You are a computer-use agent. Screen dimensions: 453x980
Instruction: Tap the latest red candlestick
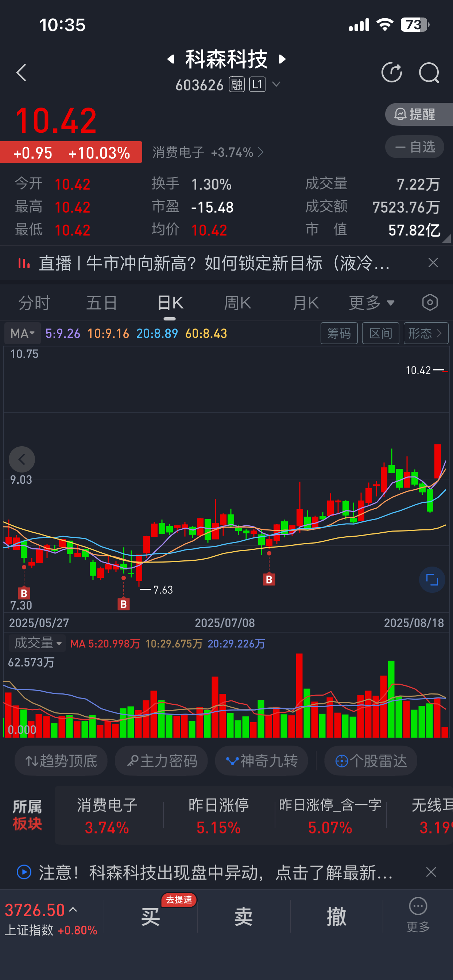[x=438, y=461]
